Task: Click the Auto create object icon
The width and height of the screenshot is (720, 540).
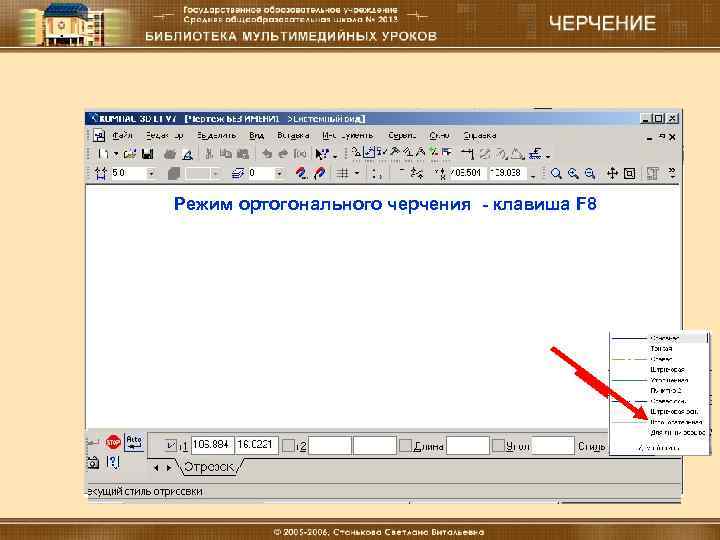Action: click(x=134, y=442)
